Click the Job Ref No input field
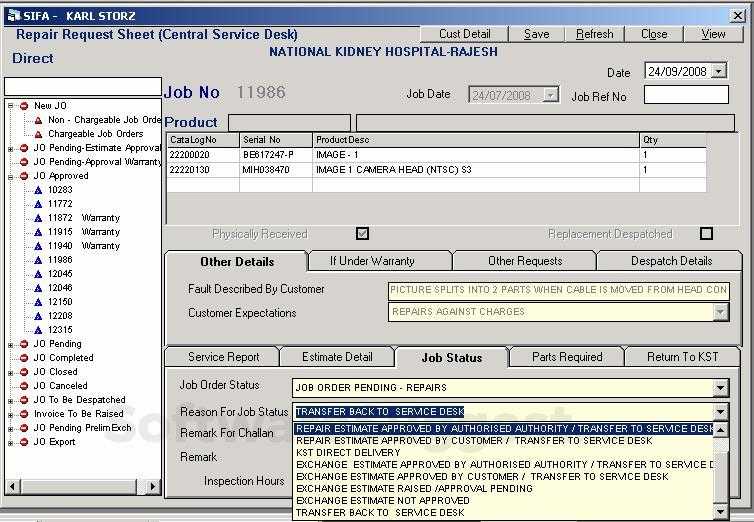Image resolution: width=754 pixels, height=522 pixels. pyautogui.click(x=686, y=95)
